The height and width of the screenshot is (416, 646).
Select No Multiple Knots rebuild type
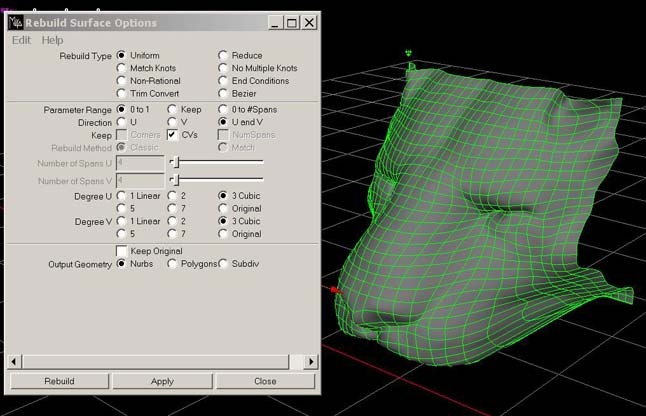223,68
